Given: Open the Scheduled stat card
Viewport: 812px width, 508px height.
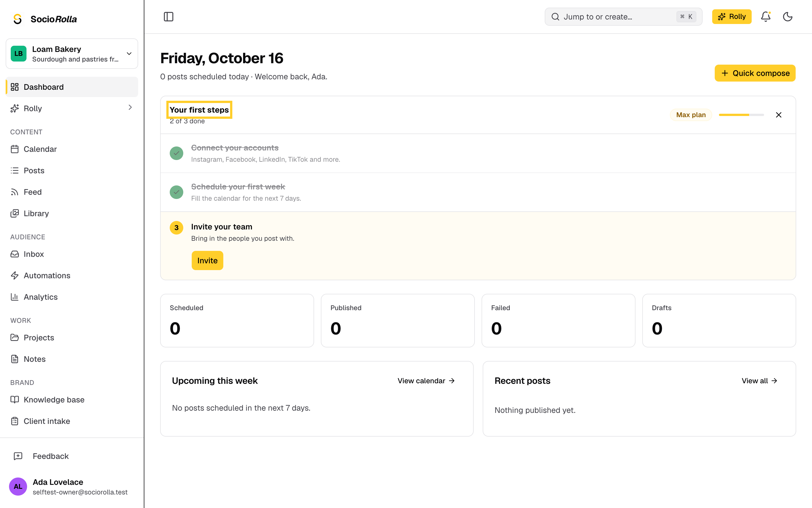Looking at the screenshot, I should click(237, 321).
